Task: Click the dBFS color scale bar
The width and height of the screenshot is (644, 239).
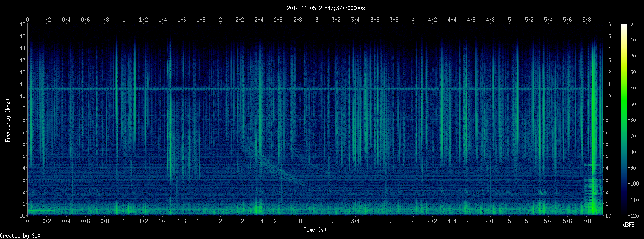Action: point(624,120)
